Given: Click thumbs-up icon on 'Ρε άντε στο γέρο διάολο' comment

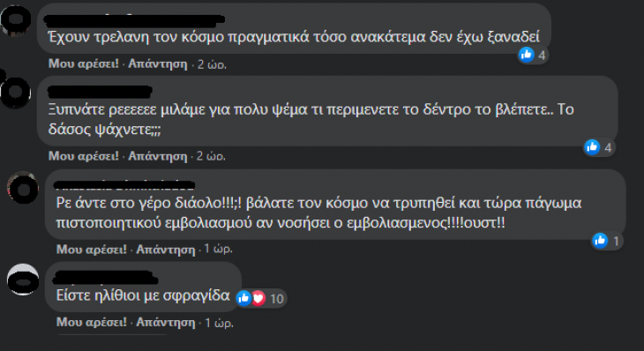Looking at the screenshot, I should tap(600, 241).
